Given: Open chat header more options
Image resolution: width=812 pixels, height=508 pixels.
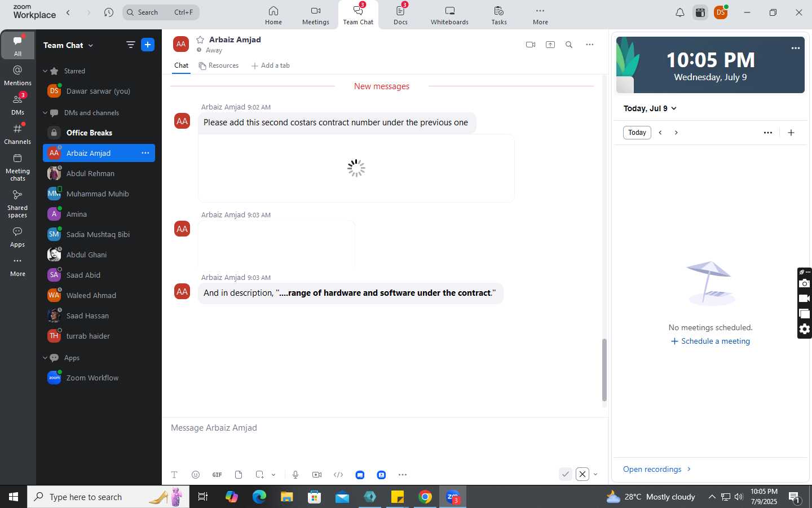Looking at the screenshot, I should [x=590, y=45].
